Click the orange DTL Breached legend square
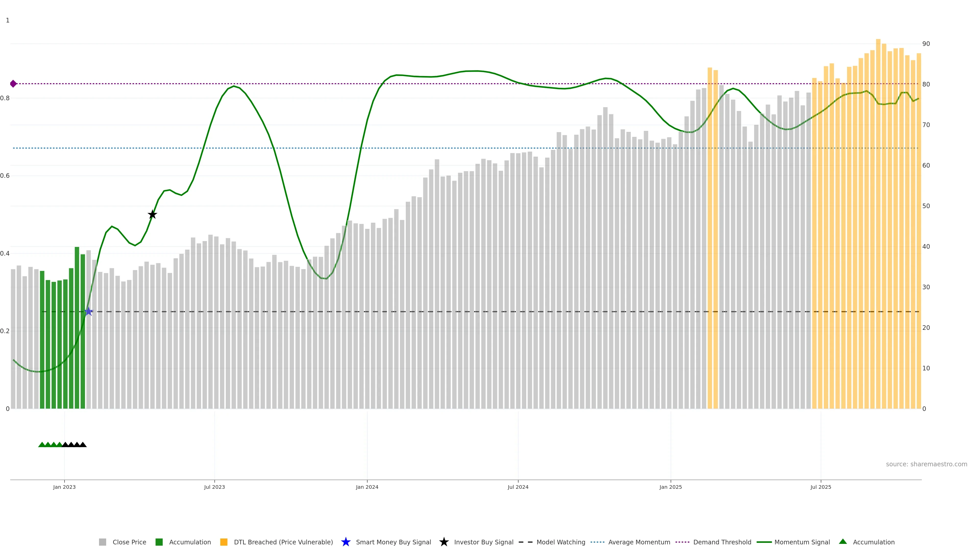This screenshot has height=551, width=980. click(x=224, y=542)
